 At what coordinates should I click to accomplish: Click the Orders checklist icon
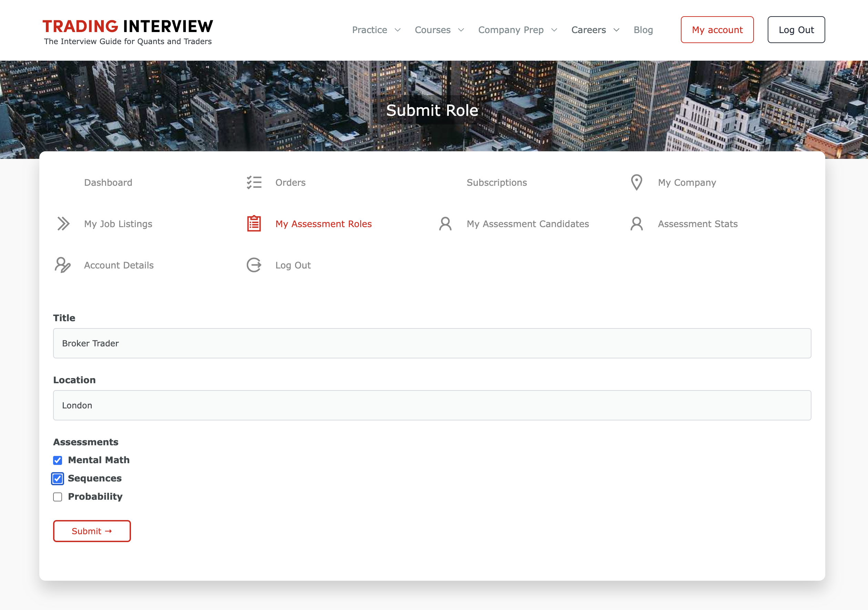click(254, 183)
